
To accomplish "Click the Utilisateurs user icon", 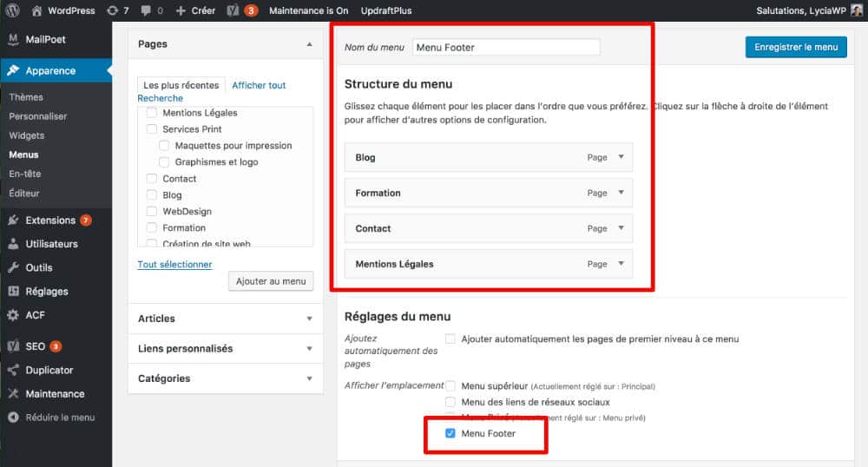I will click(13, 244).
